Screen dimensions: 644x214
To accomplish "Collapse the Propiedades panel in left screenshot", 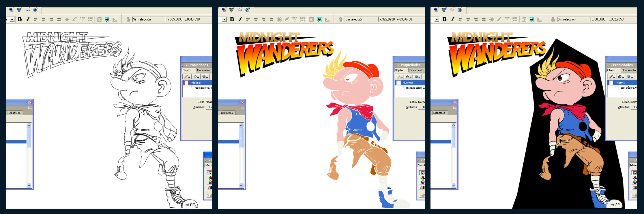I will (x=187, y=65).
